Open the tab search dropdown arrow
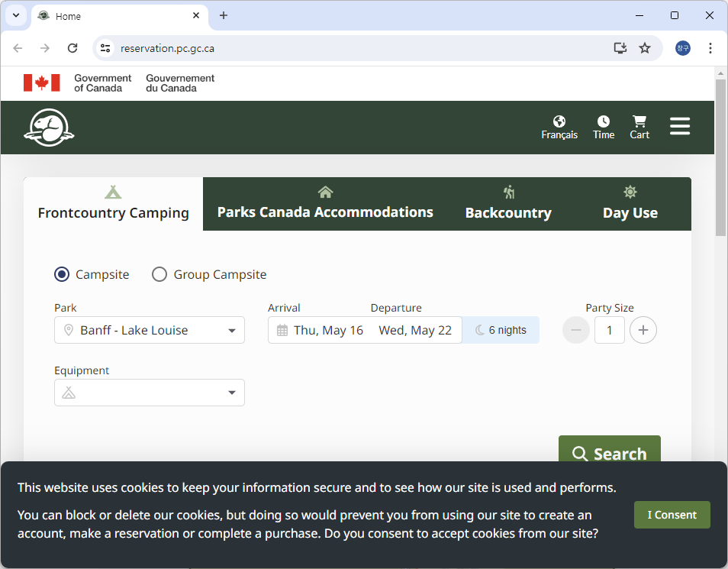The width and height of the screenshot is (728, 569). pos(16,15)
